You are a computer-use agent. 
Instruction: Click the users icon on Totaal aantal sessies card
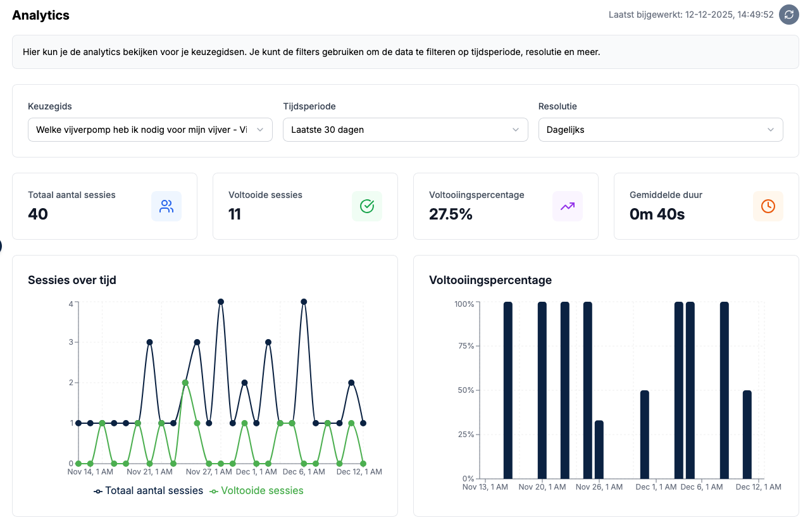[166, 206]
